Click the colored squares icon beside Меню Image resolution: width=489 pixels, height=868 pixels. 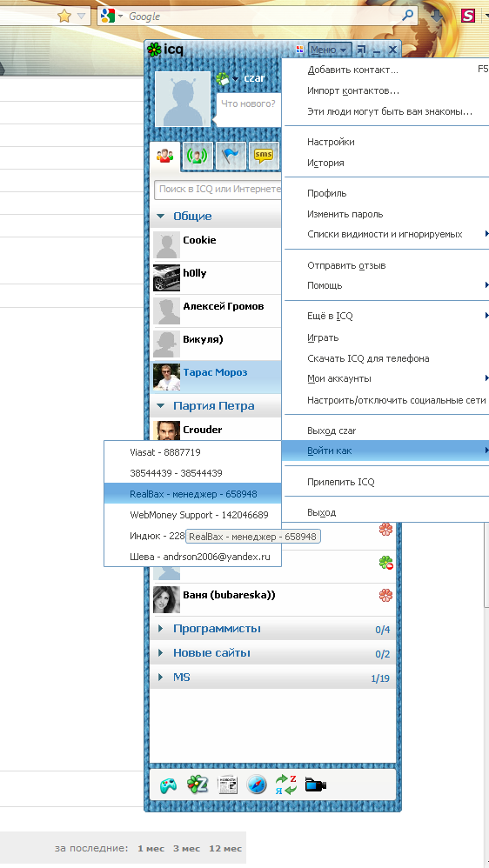click(x=301, y=50)
